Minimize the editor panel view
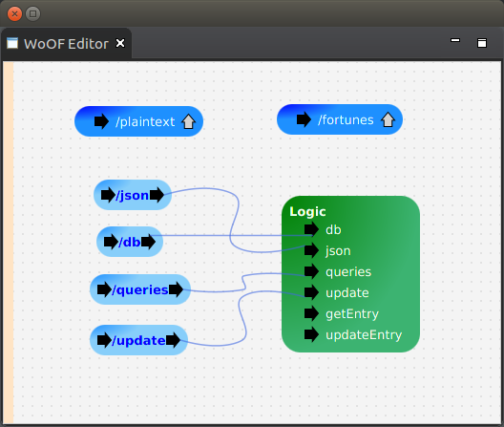The image size is (504, 427). pos(455,40)
